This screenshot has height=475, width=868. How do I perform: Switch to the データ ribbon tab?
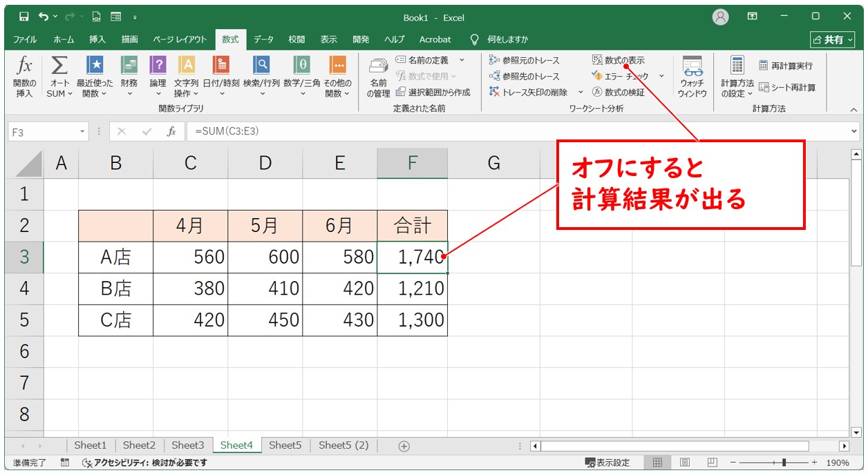click(263, 39)
